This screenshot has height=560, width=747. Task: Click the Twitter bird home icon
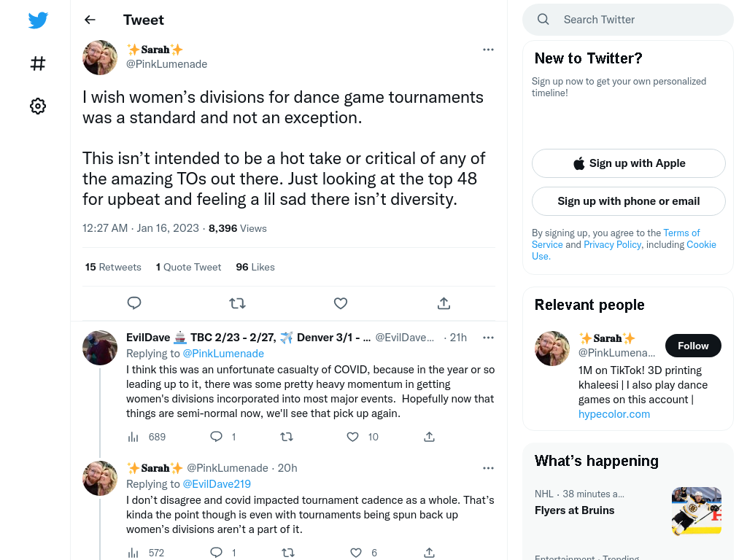click(x=38, y=20)
